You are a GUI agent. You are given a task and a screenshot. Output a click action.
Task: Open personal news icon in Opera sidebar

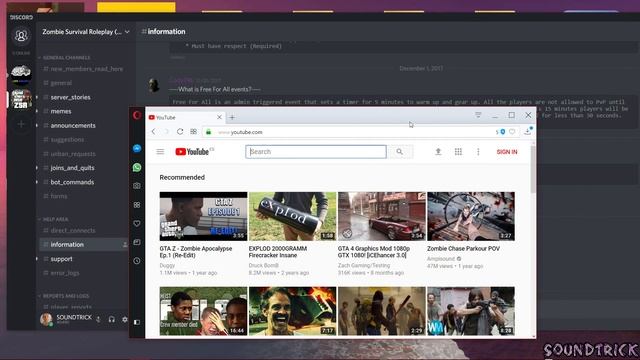137,242
